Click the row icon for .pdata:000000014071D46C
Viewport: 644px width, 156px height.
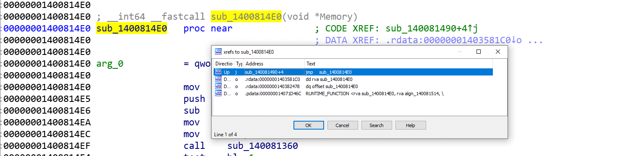pos(218,93)
